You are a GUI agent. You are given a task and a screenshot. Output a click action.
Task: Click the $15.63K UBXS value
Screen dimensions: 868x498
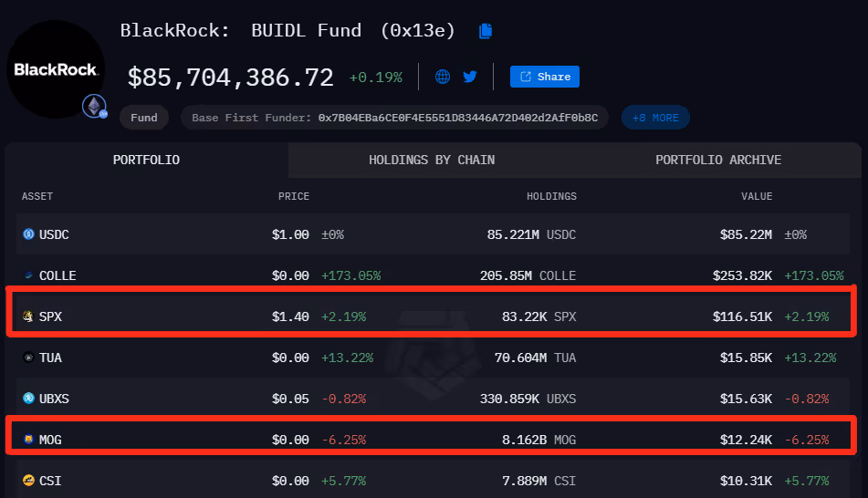746,399
